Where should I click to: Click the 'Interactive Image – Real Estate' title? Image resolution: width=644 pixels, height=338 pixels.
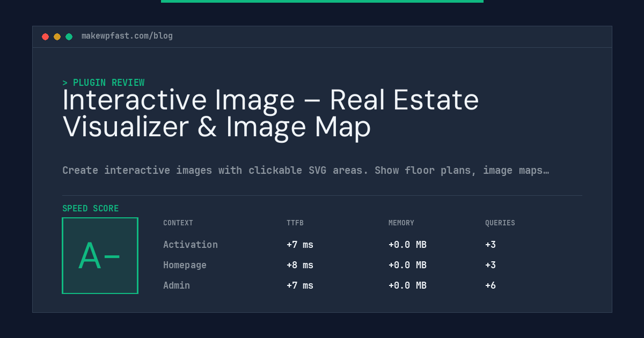(270, 100)
